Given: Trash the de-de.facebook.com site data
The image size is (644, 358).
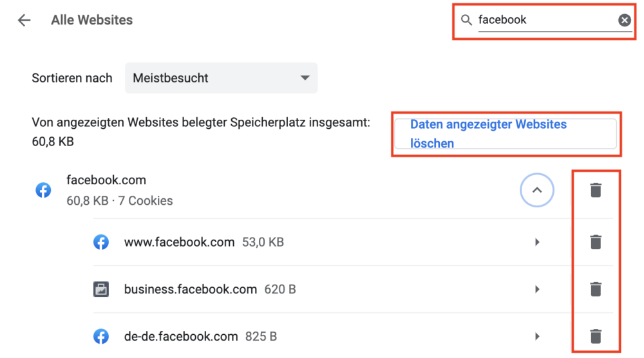Looking at the screenshot, I should tap(596, 336).
